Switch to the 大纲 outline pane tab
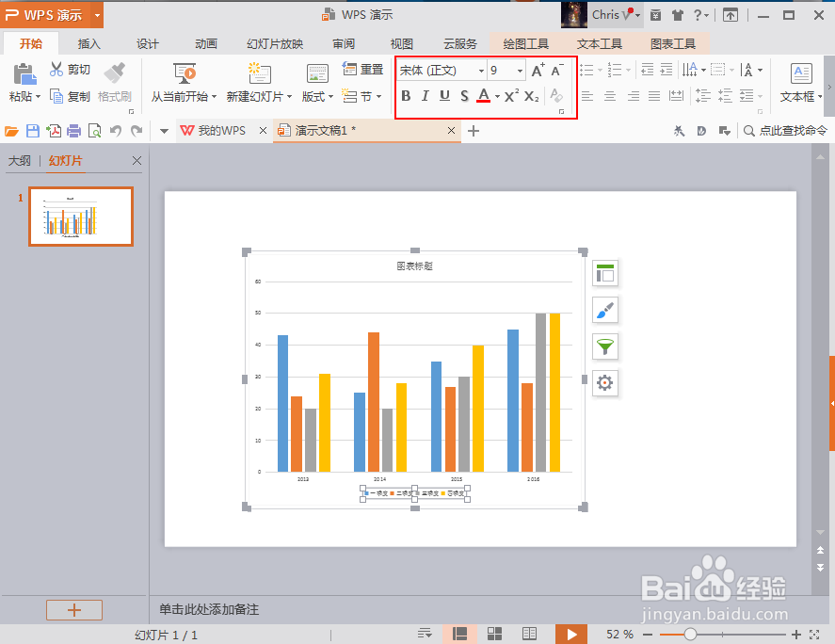The image size is (835, 644). tap(19, 161)
